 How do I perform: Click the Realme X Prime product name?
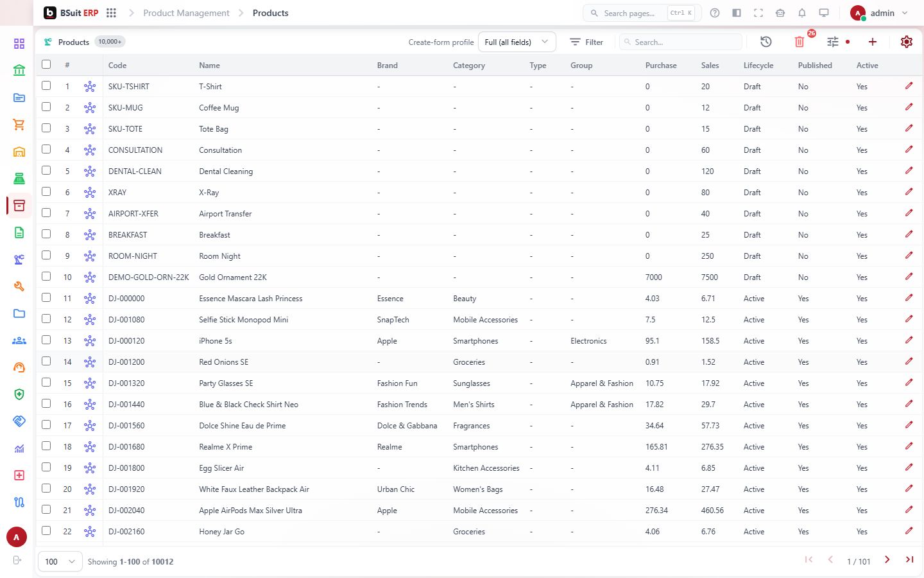(x=225, y=447)
